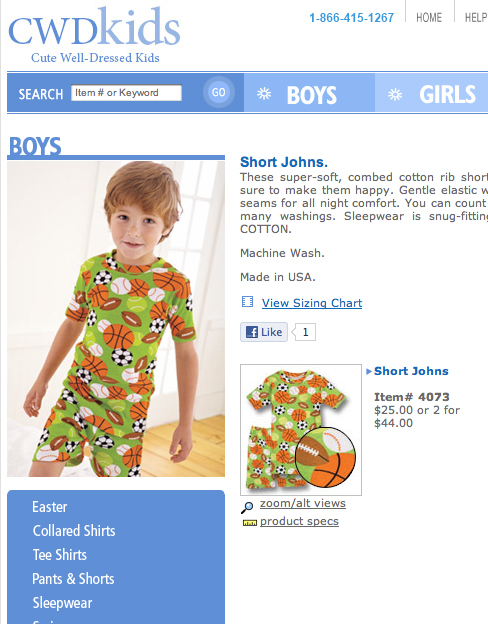Viewport: 488px width, 624px height.
Task: Open the BOYS navigation tab
Action: coord(309,93)
